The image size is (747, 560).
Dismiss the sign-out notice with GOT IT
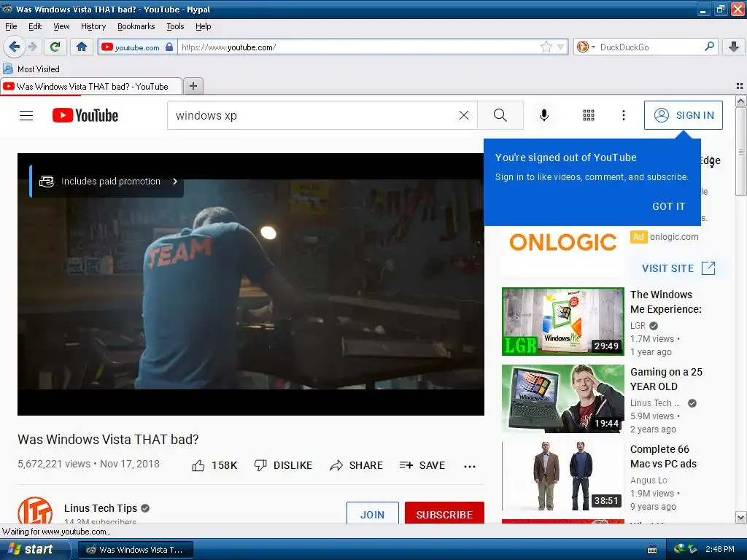coord(668,206)
